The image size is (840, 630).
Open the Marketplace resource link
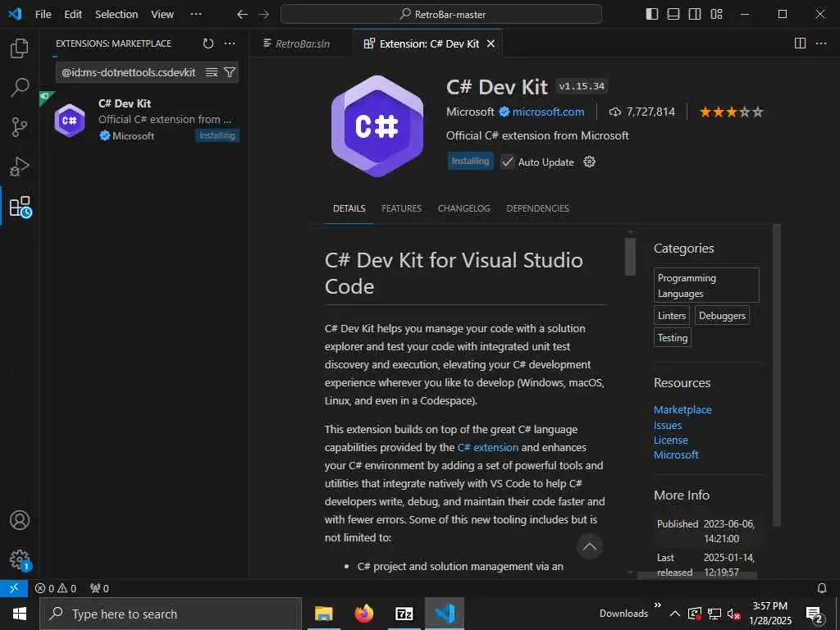point(682,410)
